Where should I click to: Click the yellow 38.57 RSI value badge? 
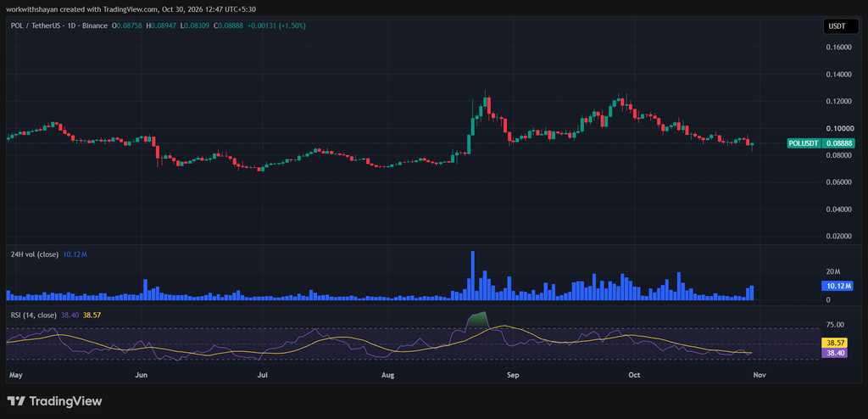click(x=834, y=343)
